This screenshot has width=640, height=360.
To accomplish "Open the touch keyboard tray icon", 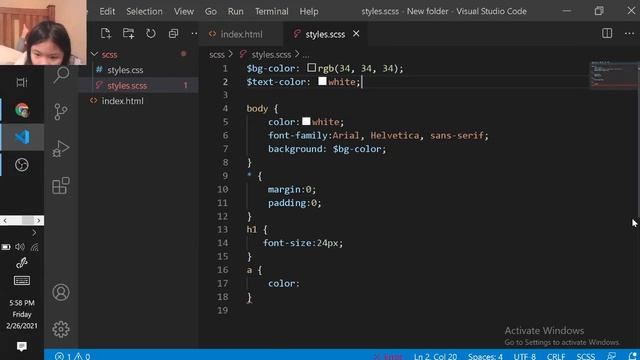I will click(x=22, y=280).
